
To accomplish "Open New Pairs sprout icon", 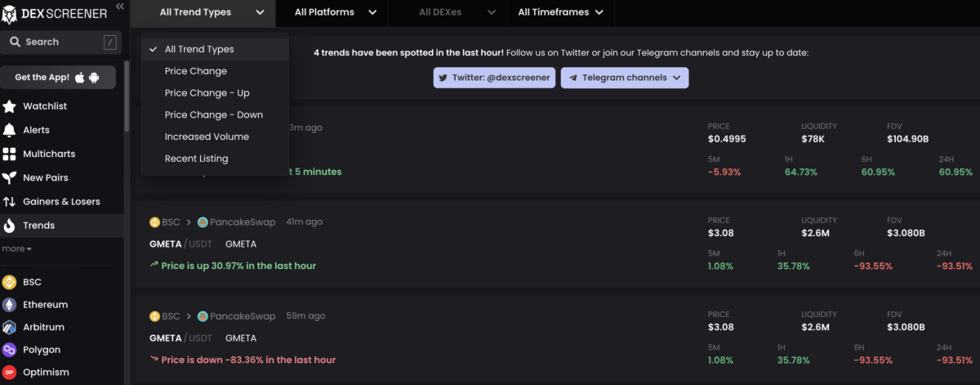I will click(x=10, y=177).
